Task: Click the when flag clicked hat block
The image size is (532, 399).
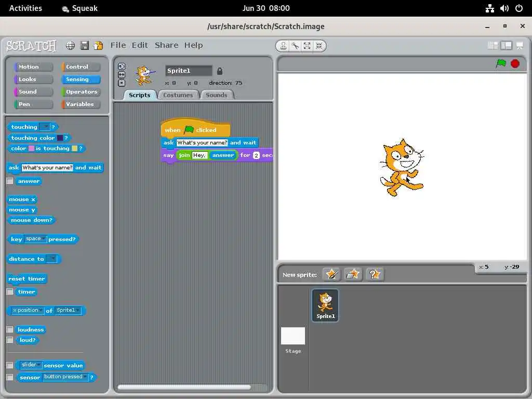Action: 196,129
